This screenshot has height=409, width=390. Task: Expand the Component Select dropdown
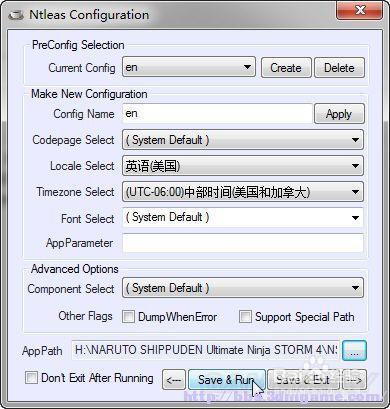click(243, 288)
